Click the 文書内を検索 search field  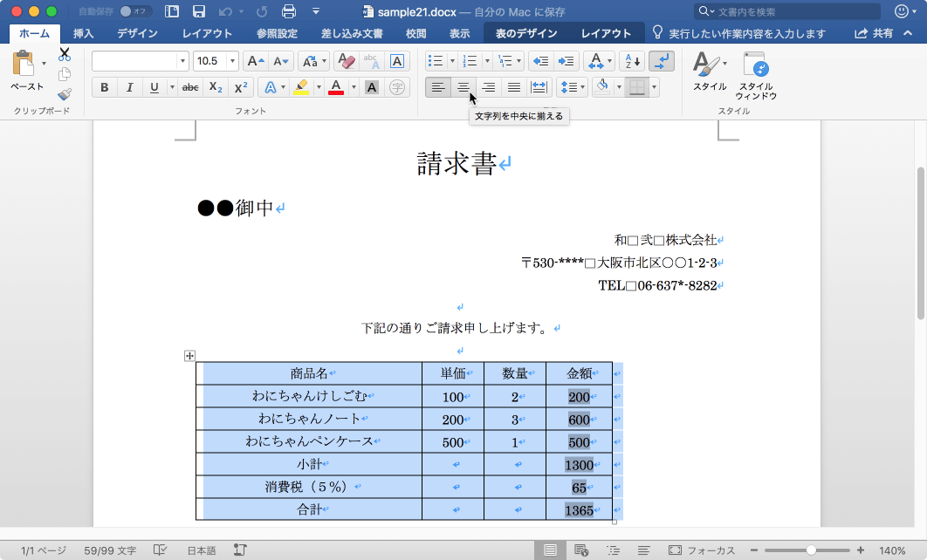pyautogui.click(x=787, y=11)
